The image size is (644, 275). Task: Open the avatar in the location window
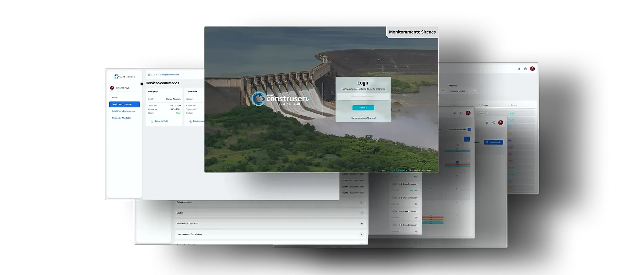pyautogui.click(x=501, y=123)
